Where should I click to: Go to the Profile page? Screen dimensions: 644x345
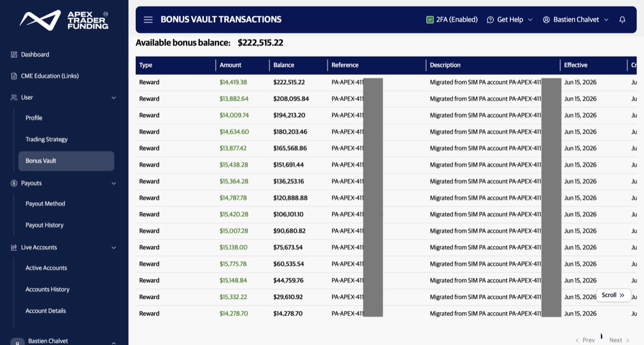34,118
